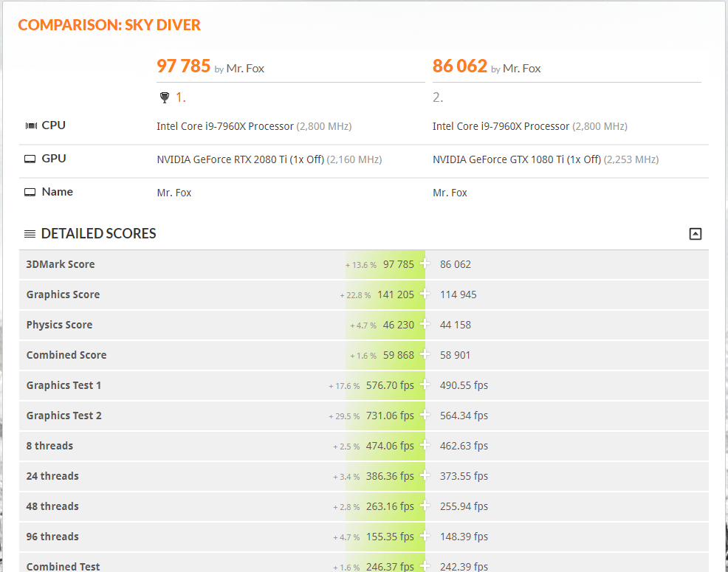Click the Detailed Scores list icon

[30, 234]
